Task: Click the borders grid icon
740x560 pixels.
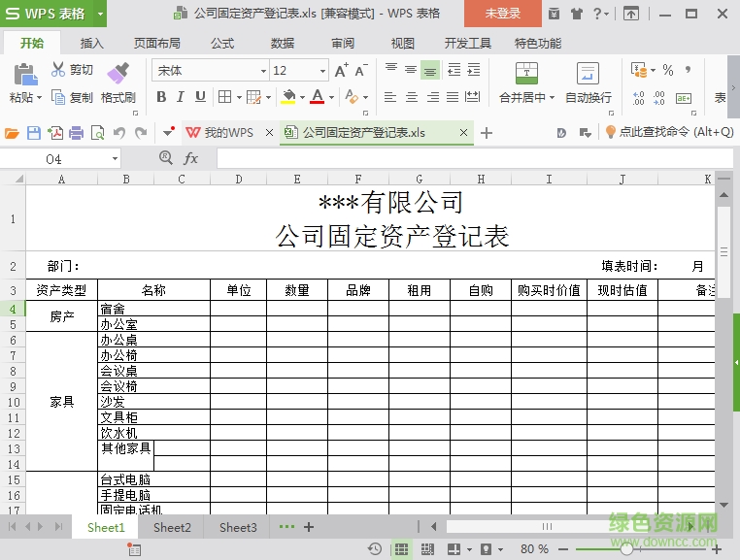Action: [x=224, y=97]
